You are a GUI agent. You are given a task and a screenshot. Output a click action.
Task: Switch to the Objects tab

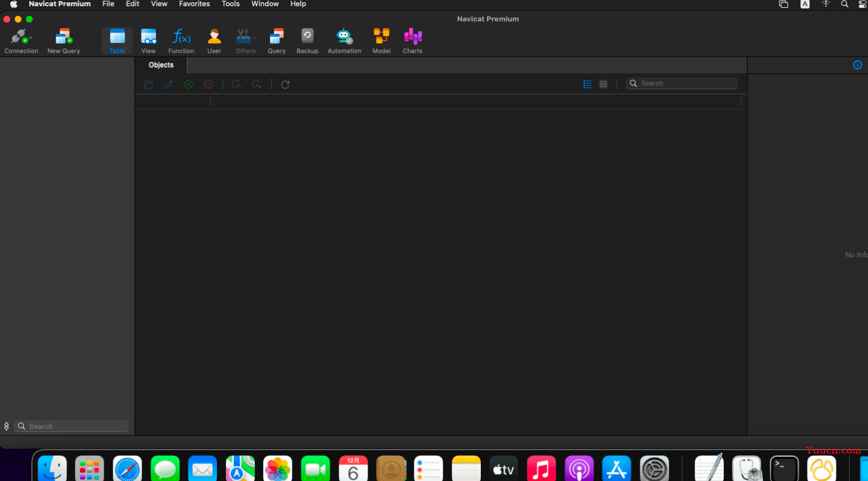pos(161,65)
